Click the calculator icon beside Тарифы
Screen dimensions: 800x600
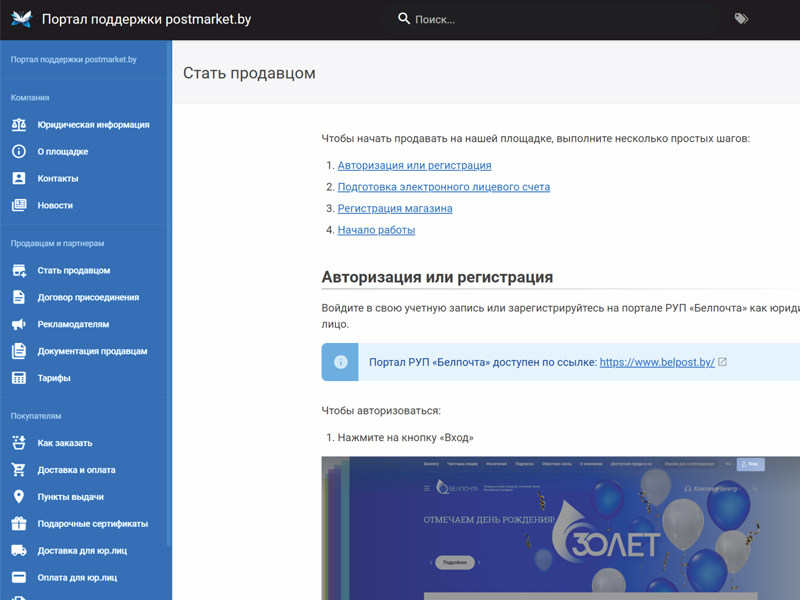pyautogui.click(x=18, y=379)
